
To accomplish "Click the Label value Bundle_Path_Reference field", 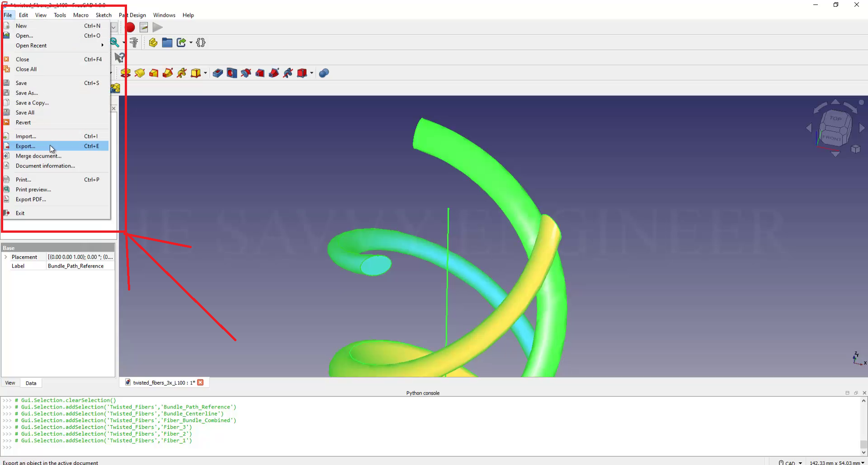I will point(80,266).
